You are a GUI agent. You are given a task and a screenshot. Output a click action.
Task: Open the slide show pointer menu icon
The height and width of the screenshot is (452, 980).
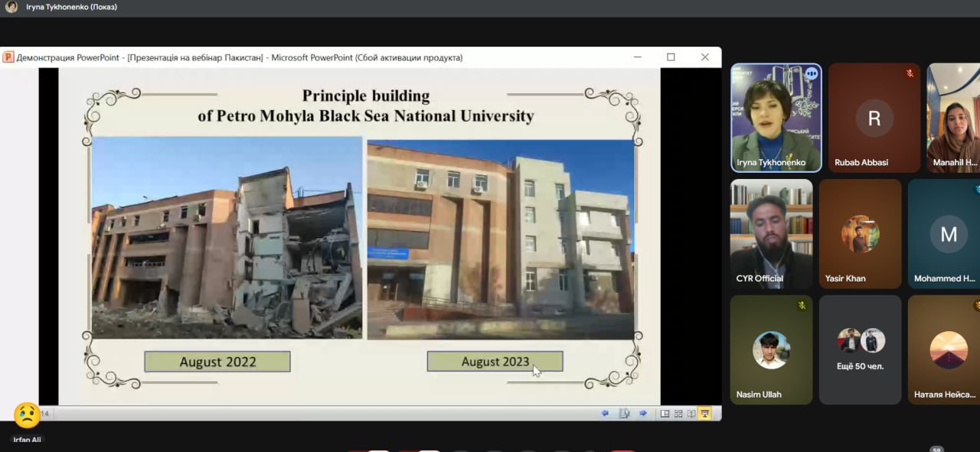tap(624, 414)
